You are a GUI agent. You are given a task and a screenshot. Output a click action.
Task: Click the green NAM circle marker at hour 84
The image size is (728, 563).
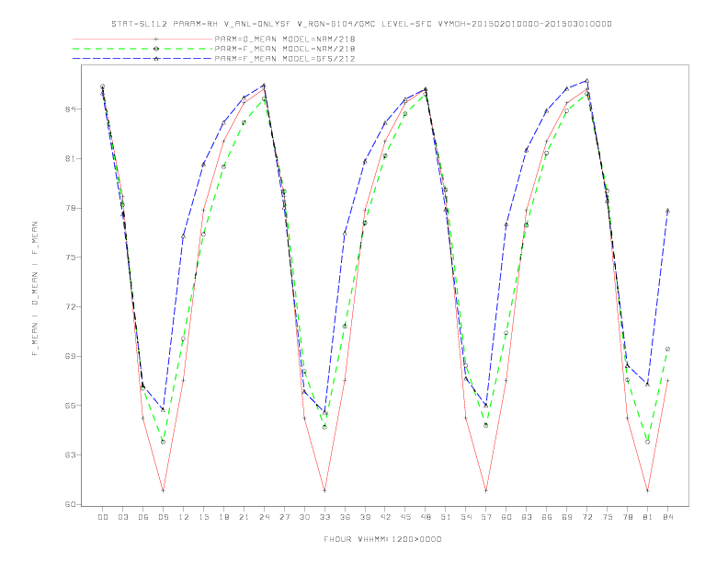[x=667, y=349]
